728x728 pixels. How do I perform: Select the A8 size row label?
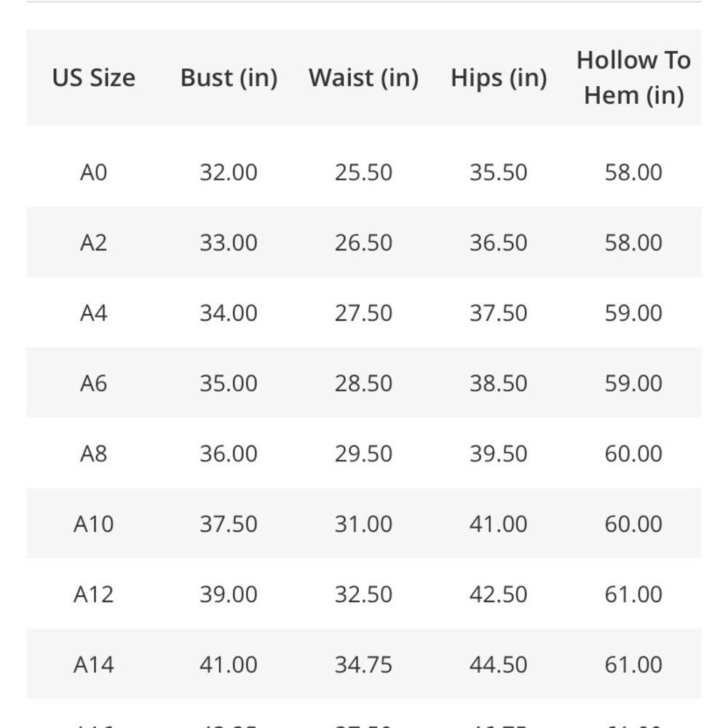94,454
